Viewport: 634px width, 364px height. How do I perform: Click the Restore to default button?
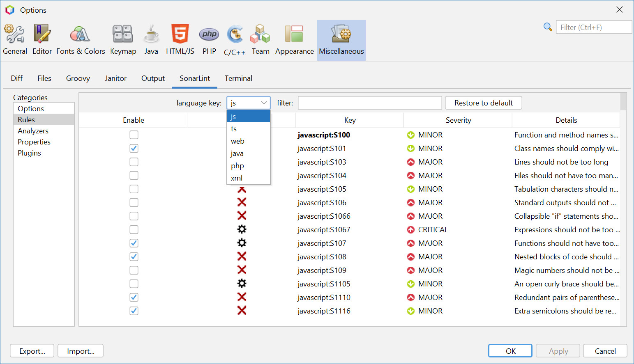[x=483, y=103]
